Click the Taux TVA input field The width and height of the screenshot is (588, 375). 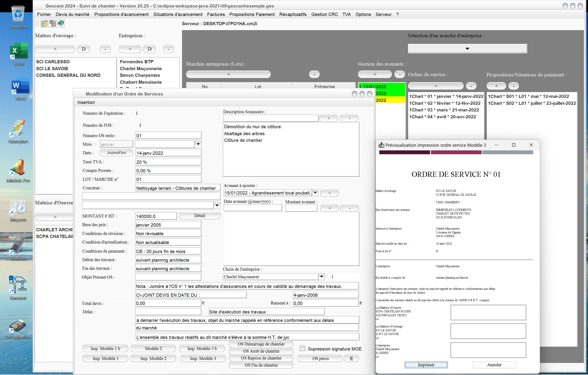click(x=168, y=162)
